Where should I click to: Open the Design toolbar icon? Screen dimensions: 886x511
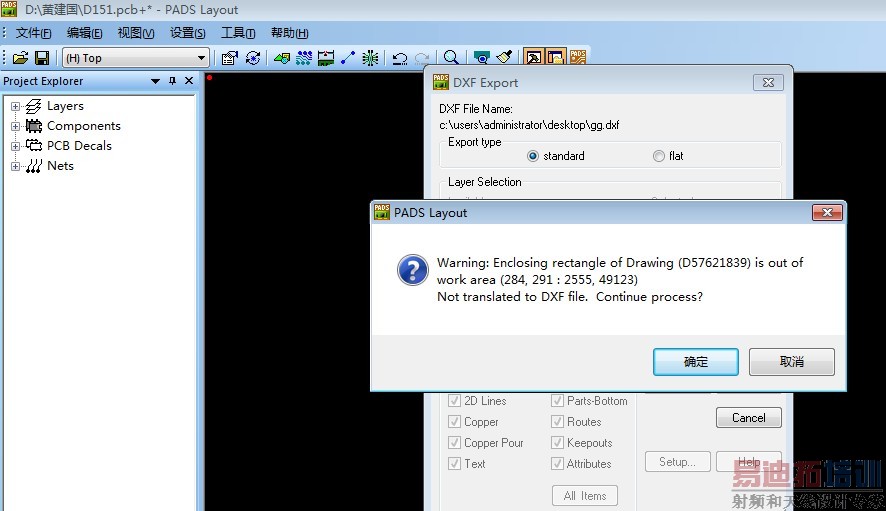pyautogui.click(x=304, y=58)
